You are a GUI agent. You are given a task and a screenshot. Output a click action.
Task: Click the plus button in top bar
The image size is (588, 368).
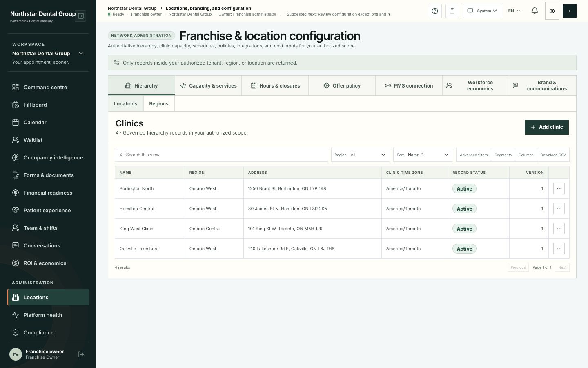[570, 11]
